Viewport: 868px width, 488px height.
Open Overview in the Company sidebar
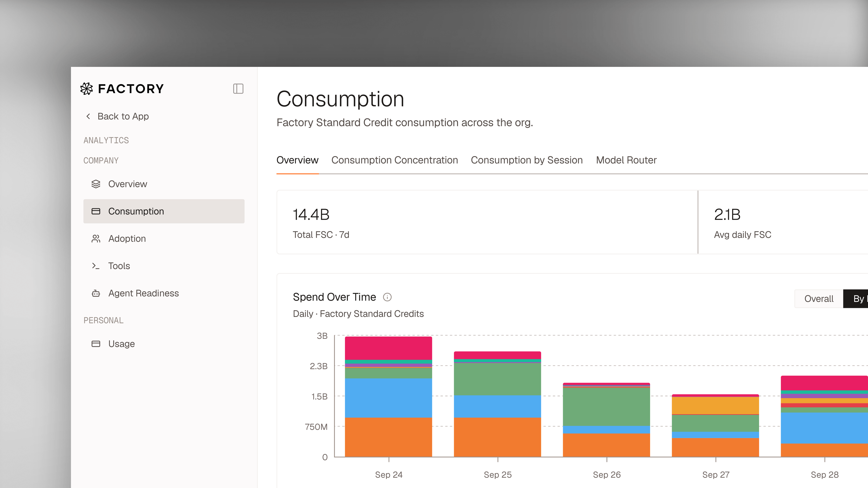point(164,184)
